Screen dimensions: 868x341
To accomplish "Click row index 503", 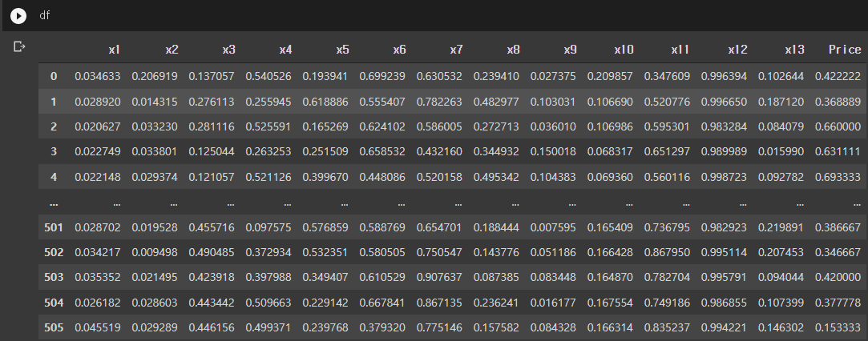I will [54, 277].
